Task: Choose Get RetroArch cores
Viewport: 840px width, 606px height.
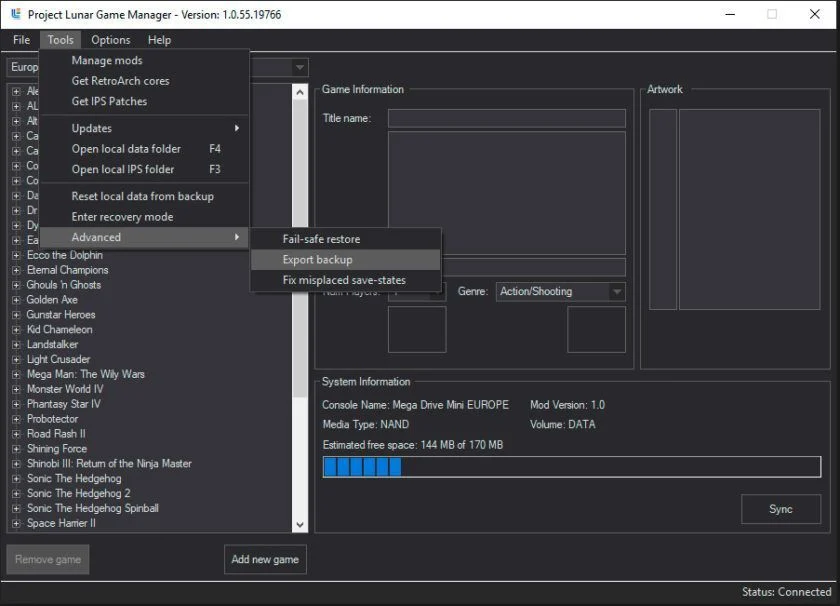Action: [145, 81]
